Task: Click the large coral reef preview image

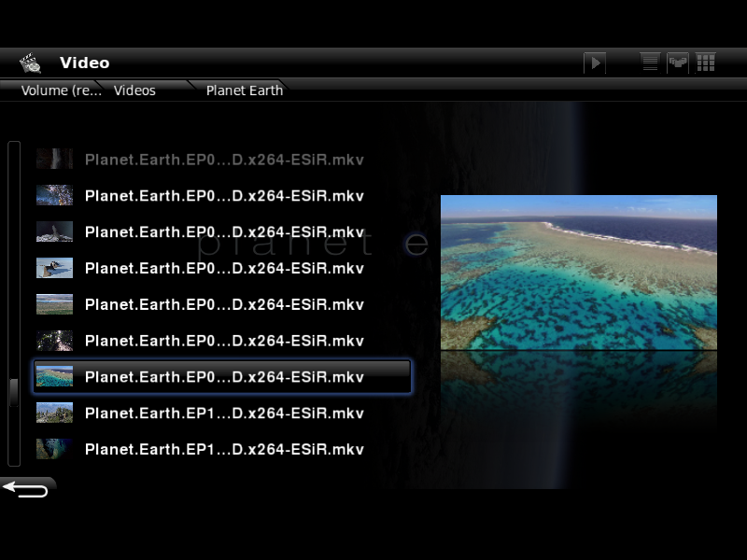Action: 579,273
